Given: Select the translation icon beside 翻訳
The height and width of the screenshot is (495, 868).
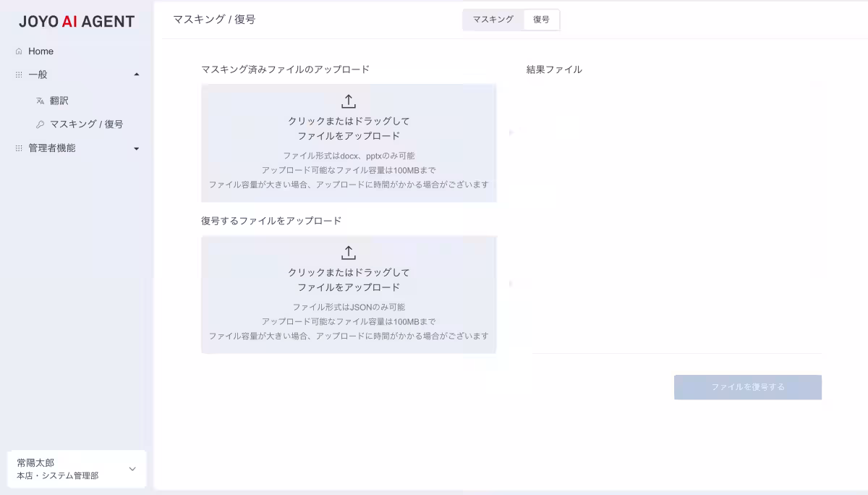Looking at the screenshot, I should pos(40,101).
